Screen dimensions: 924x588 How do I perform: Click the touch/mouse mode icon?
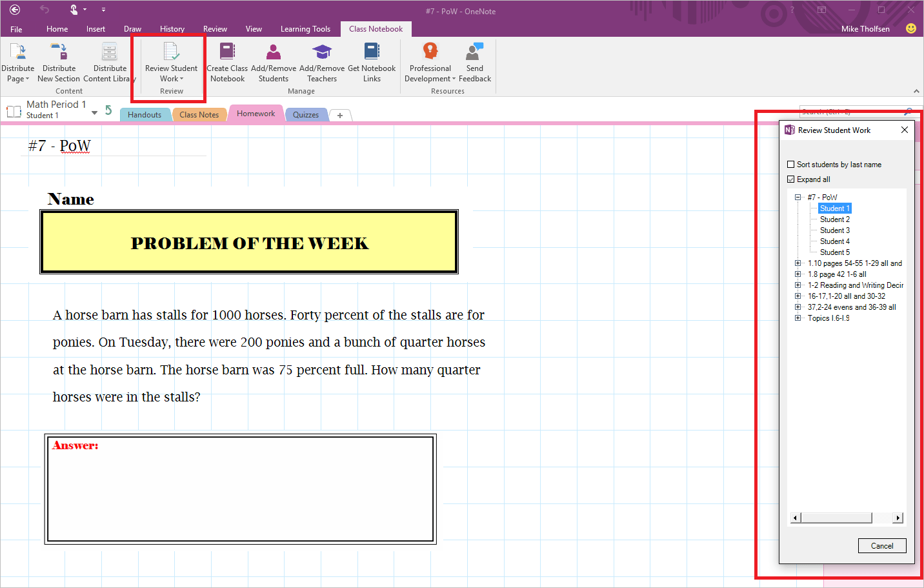pos(74,10)
